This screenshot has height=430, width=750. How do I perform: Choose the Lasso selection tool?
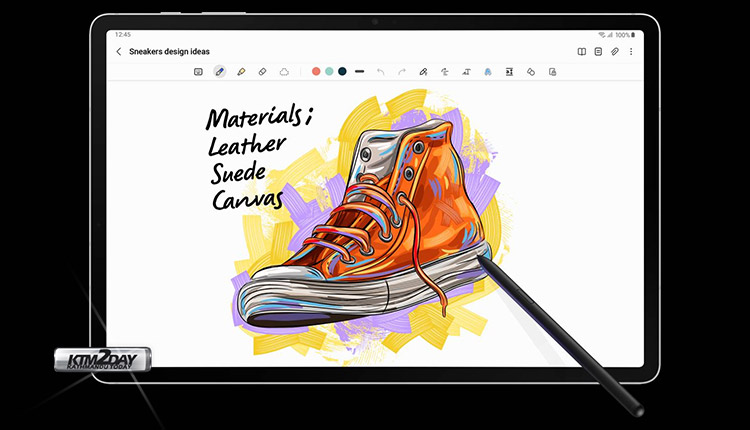coord(284,72)
